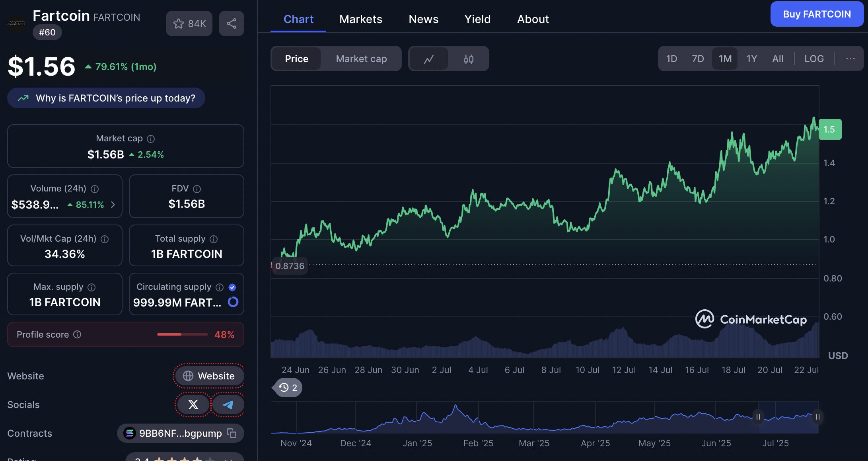Set chart range to 7D

698,59
